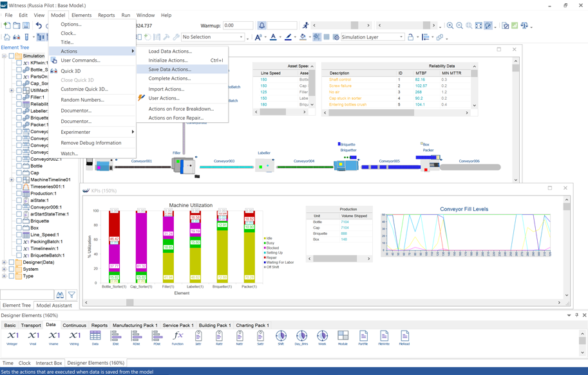This screenshot has width=588, height=375.
Task: Open the Interact Box bottom tab
Action: tap(49, 363)
